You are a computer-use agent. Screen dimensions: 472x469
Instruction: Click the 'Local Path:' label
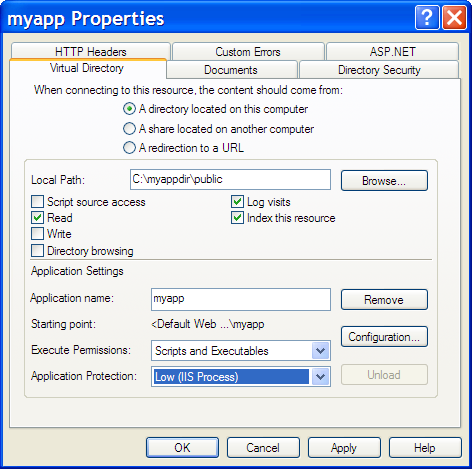coord(58,180)
